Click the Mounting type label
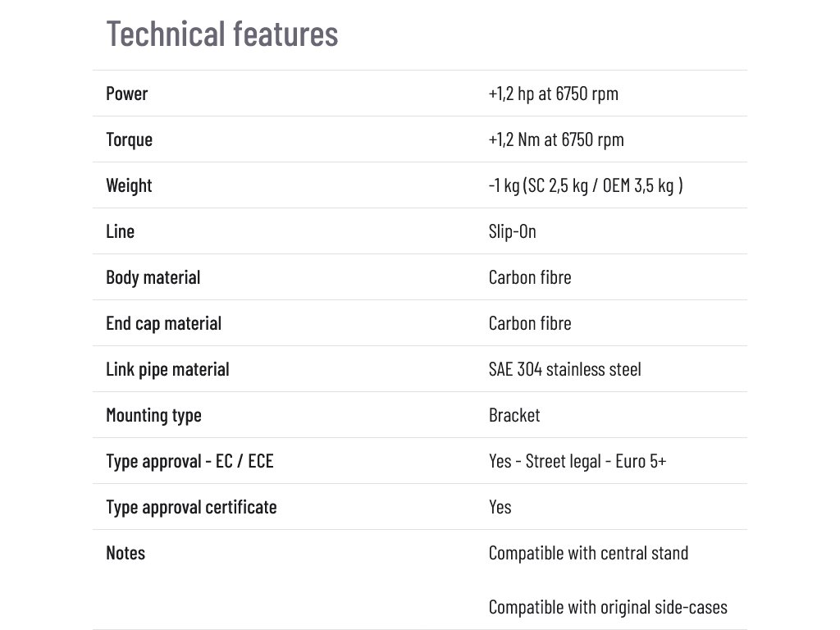 click(x=153, y=415)
